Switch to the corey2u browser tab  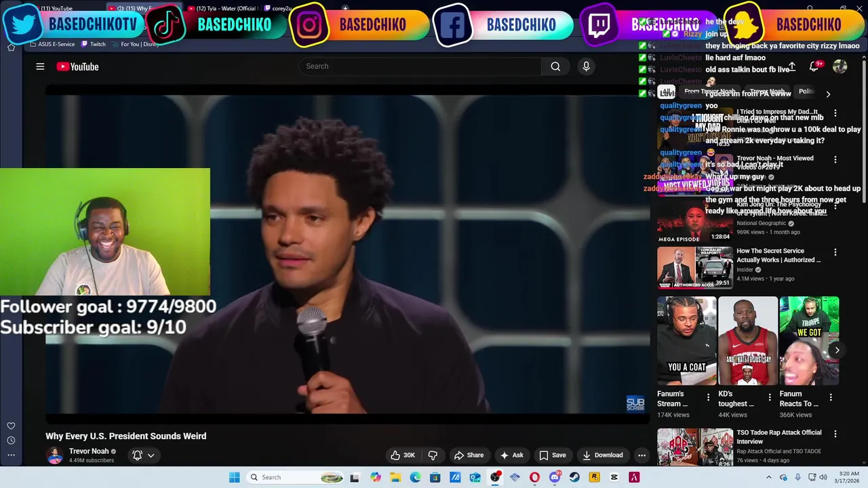281,8
